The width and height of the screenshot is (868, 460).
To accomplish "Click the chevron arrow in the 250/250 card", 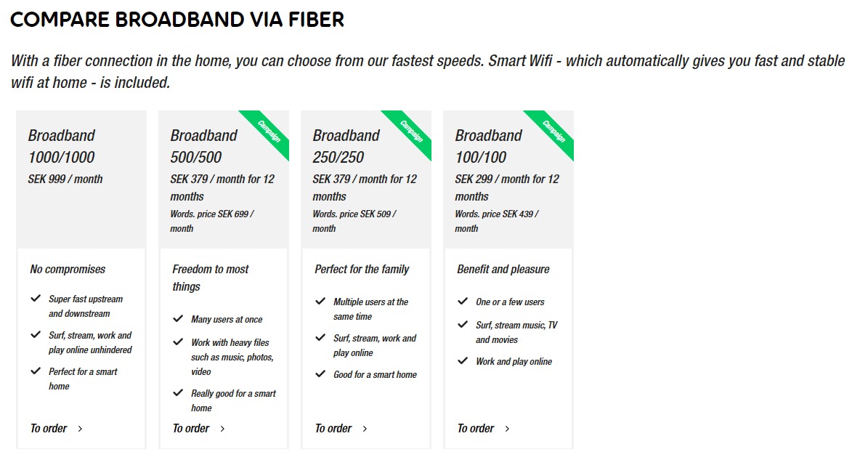I will click(365, 429).
